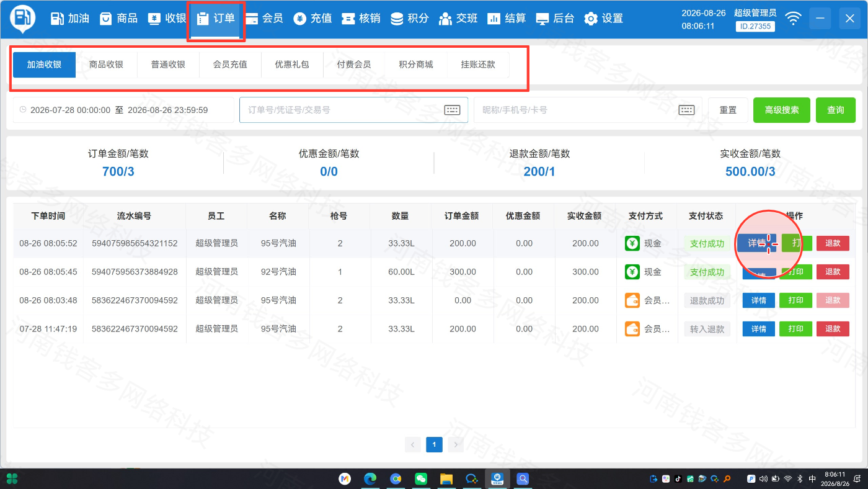Open WeChat from the taskbar
Screen dimensions: 868x489
coord(421,478)
